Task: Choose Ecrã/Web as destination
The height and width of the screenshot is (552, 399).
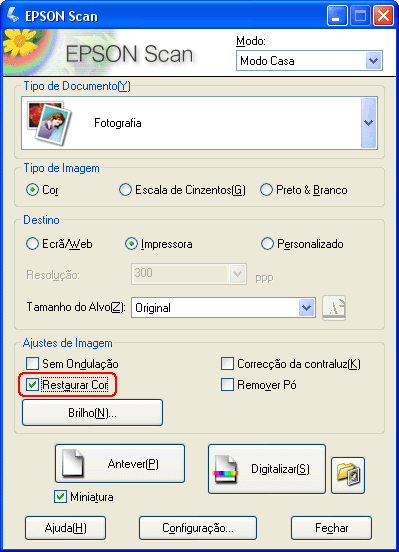Action: pos(32,244)
